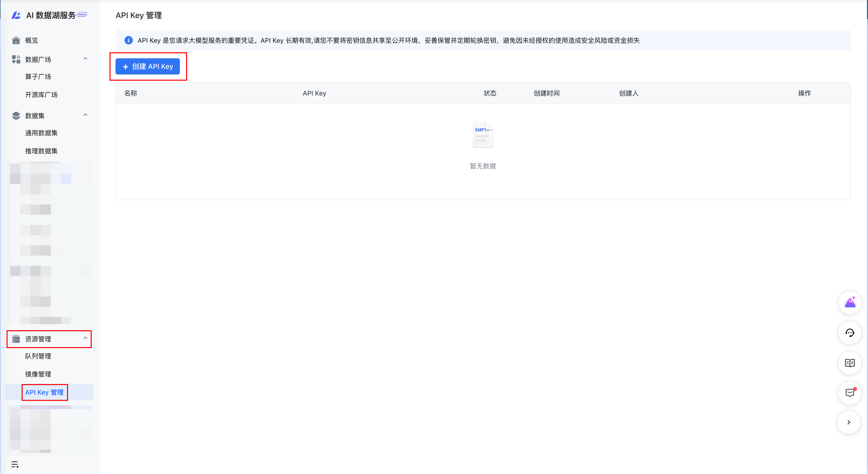Collapse the 数据集 menu chevron
This screenshot has width=868, height=474.
coord(85,115)
